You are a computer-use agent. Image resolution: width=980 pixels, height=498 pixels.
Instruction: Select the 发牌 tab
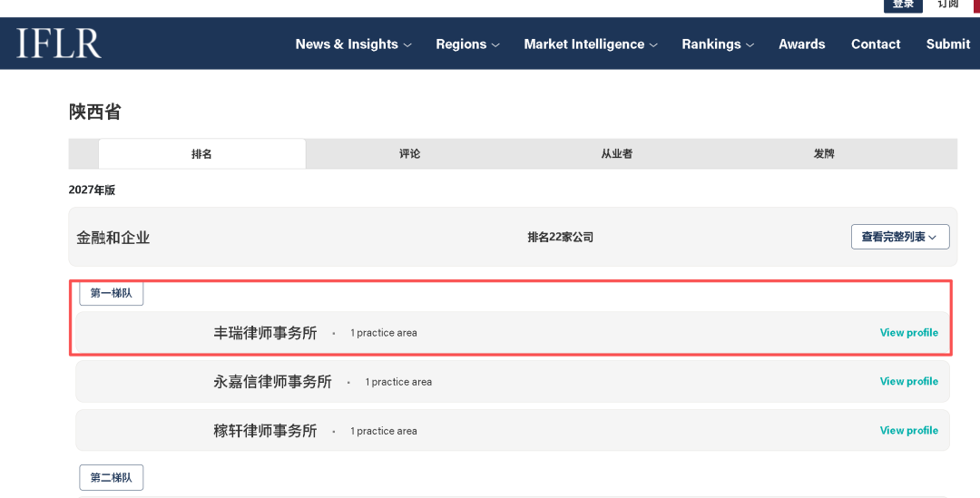[x=824, y=153]
